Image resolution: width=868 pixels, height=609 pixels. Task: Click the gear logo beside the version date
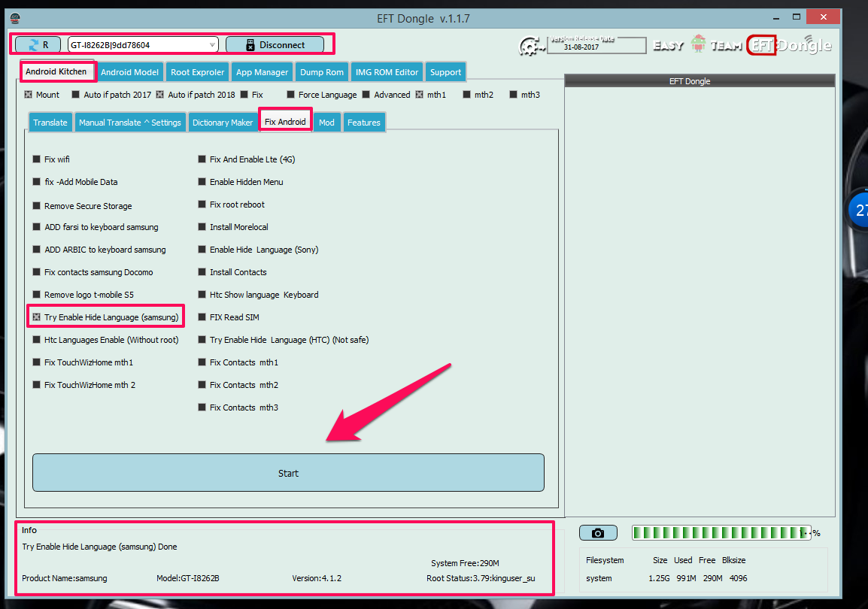pyautogui.click(x=531, y=46)
